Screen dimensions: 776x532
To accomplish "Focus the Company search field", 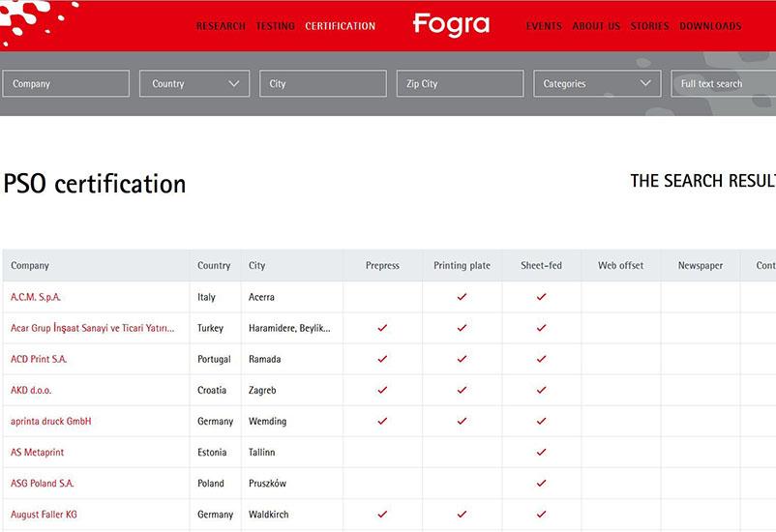I will click(x=66, y=84).
